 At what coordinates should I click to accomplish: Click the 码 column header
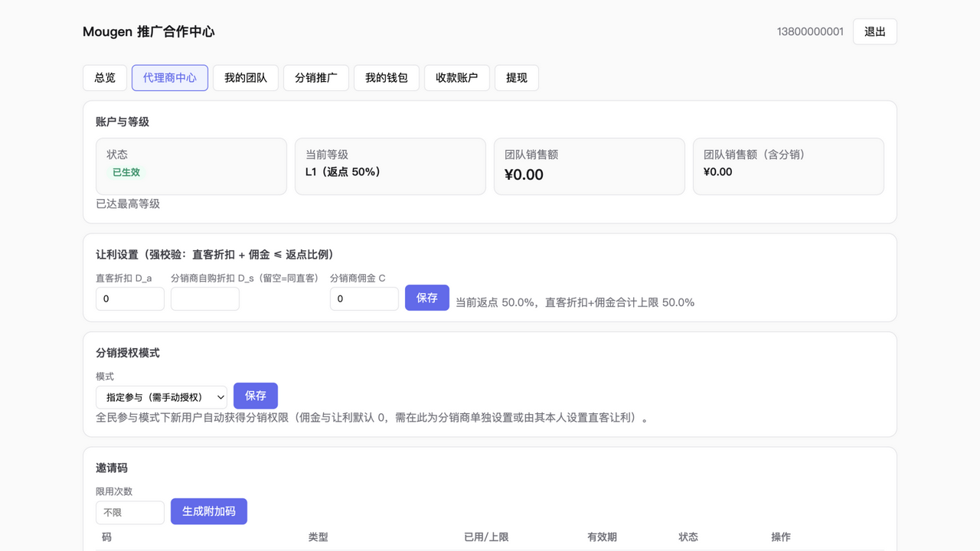tap(106, 537)
